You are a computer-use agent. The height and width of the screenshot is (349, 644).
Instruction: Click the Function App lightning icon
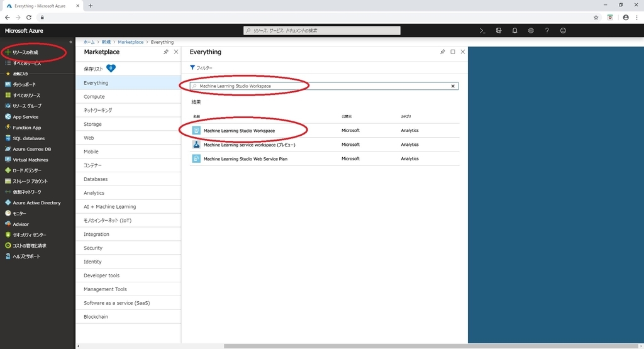click(8, 127)
